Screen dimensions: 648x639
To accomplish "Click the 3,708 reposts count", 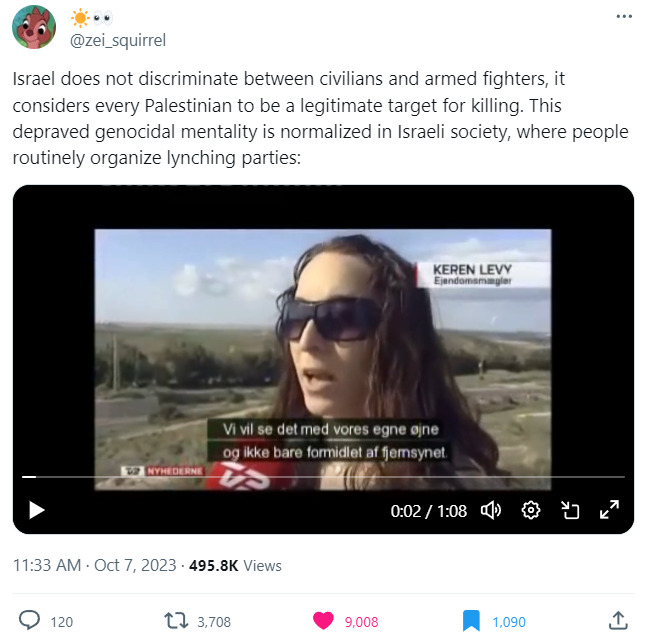I will 214,622.
